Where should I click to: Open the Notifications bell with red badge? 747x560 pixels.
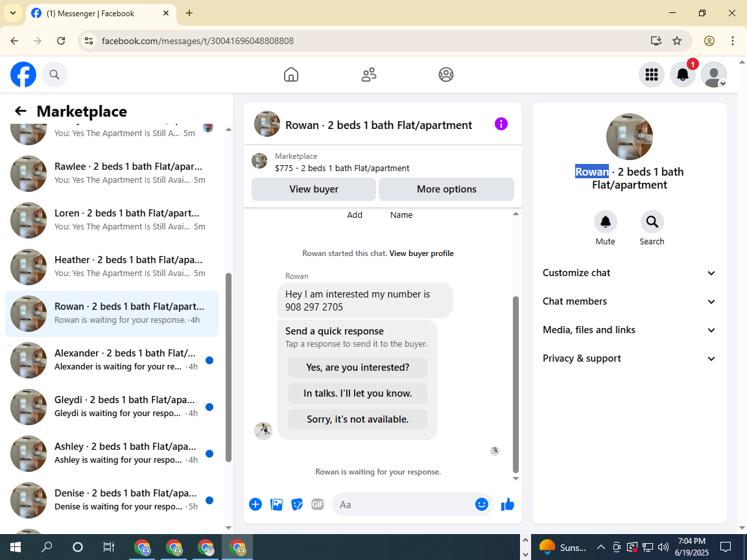pos(683,75)
